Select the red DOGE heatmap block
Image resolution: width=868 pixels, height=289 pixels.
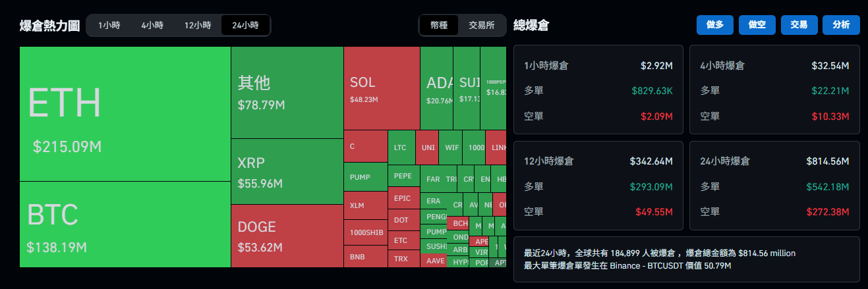(x=287, y=236)
